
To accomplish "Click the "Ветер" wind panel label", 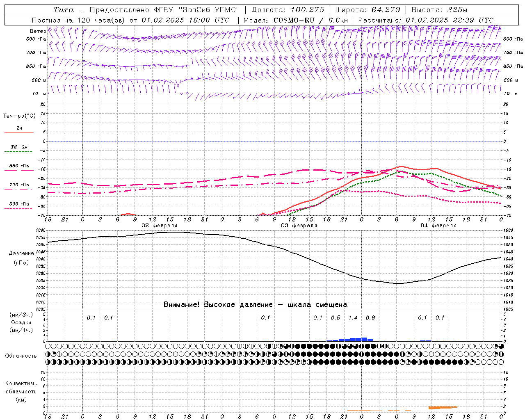I will pyautogui.click(x=38, y=31).
